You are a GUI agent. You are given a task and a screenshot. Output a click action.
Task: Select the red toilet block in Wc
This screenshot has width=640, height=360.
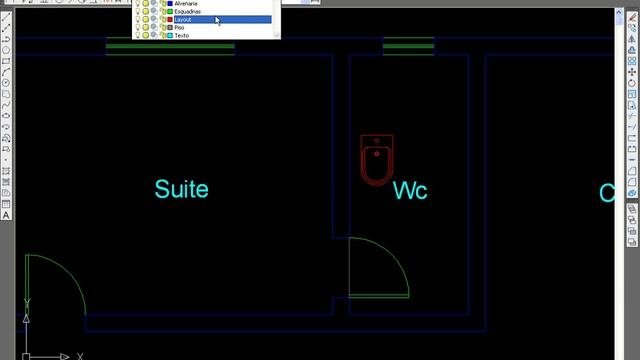point(377,160)
